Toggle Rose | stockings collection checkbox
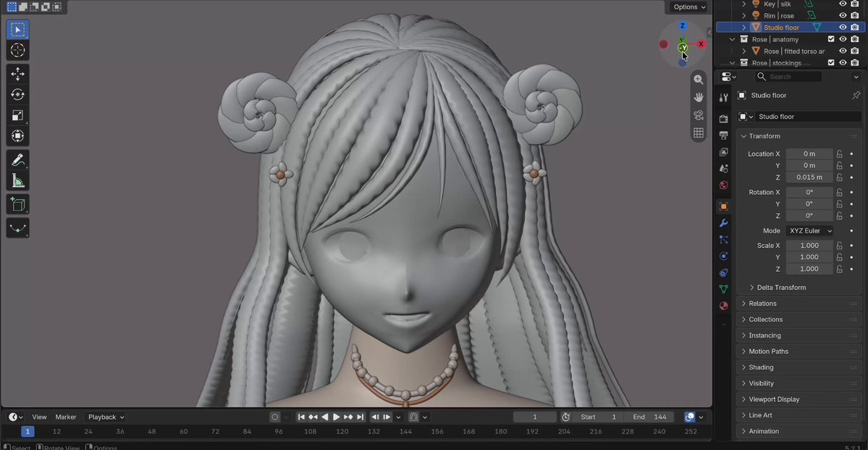 [x=831, y=63]
